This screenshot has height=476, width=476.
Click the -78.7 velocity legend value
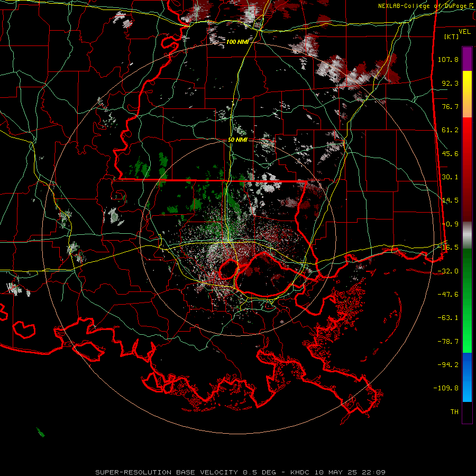448,342
